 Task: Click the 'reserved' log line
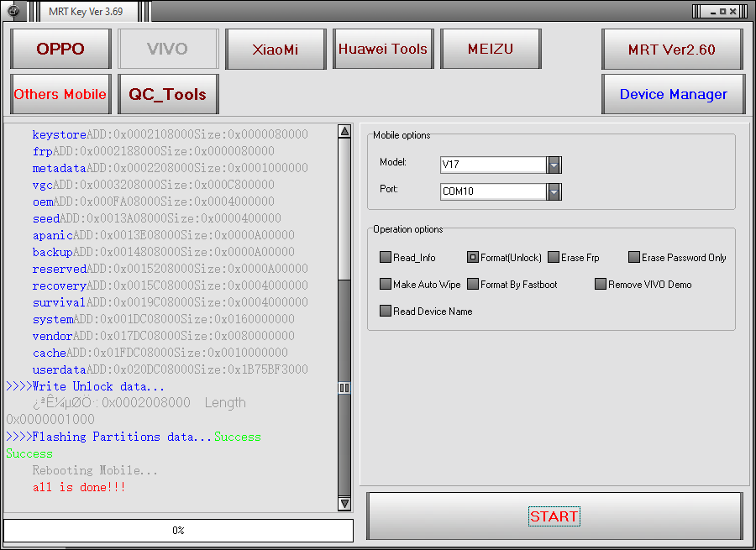[x=171, y=269]
